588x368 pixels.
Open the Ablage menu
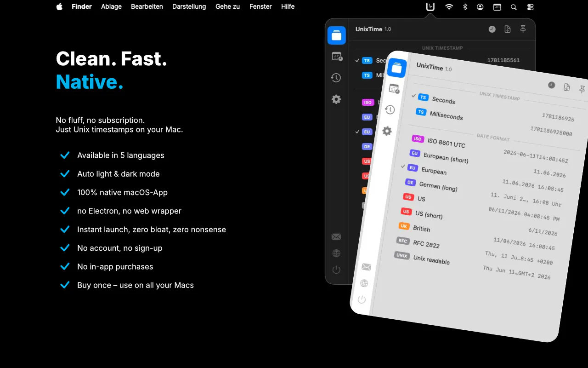pos(111,6)
